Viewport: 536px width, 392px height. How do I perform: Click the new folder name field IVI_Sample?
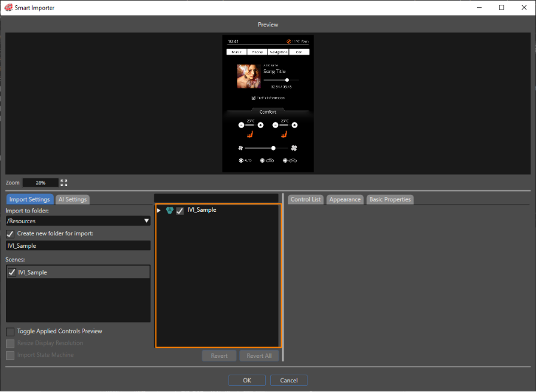[78, 245]
